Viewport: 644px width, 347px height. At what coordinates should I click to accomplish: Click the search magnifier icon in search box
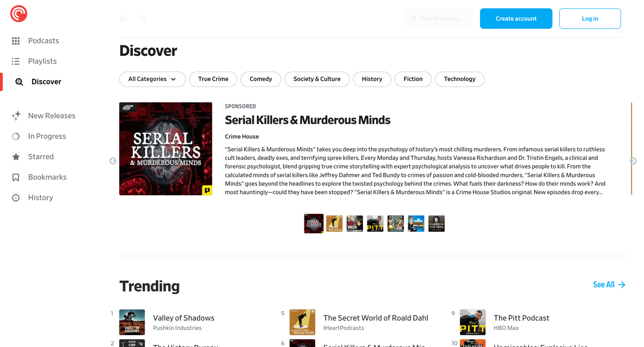[x=414, y=19]
